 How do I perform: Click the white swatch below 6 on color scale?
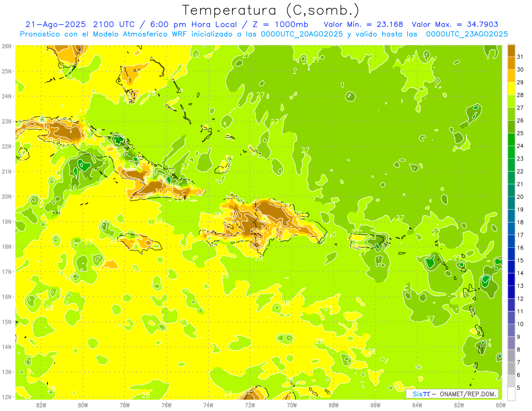pyautogui.click(x=511, y=394)
